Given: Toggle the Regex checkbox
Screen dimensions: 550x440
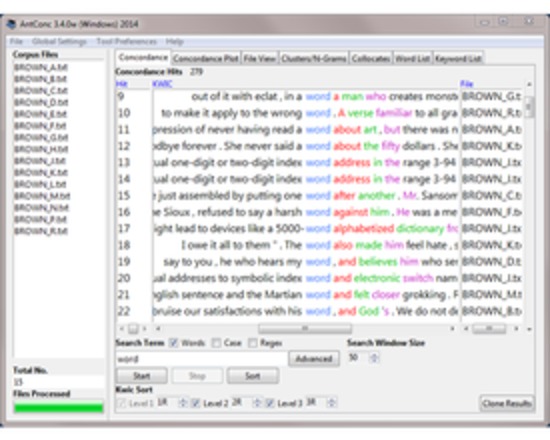Looking at the screenshot, I should (253, 343).
